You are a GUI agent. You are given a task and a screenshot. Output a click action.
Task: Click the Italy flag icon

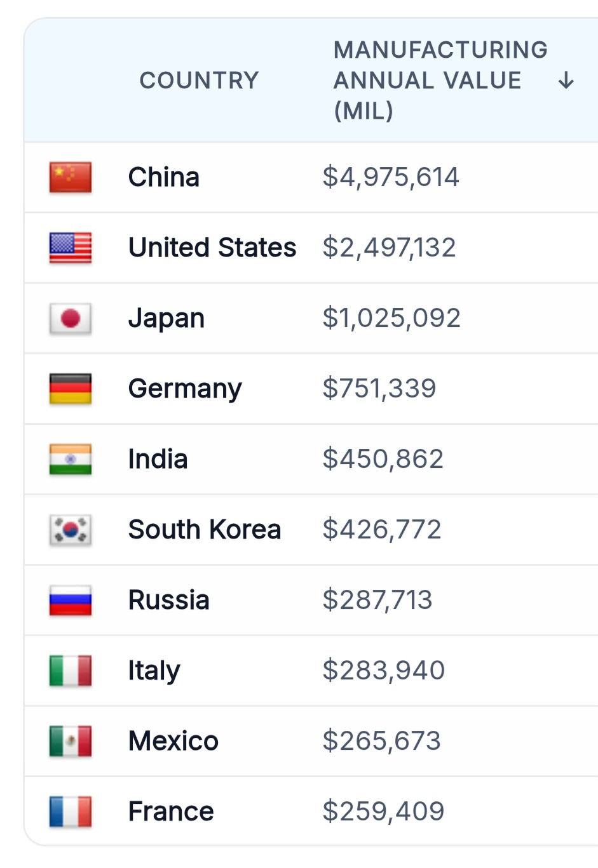pos(71,671)
